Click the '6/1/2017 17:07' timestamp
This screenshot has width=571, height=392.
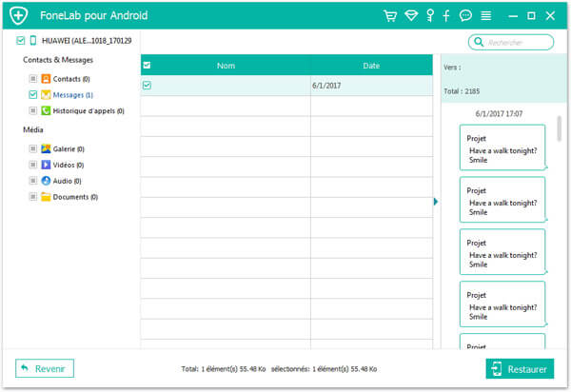[499, 114]
